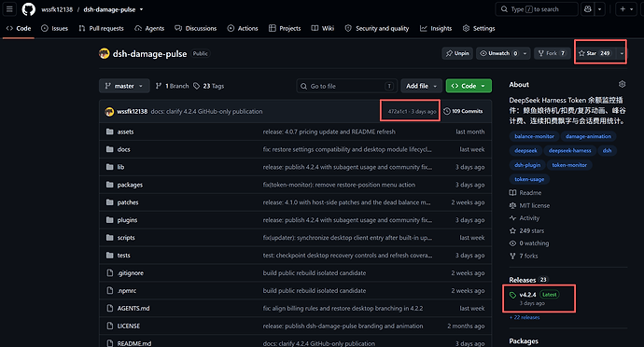The height and width of the screenshot is (347, 644).
Task: Open the master branch selector
Action: click(124, 86)
